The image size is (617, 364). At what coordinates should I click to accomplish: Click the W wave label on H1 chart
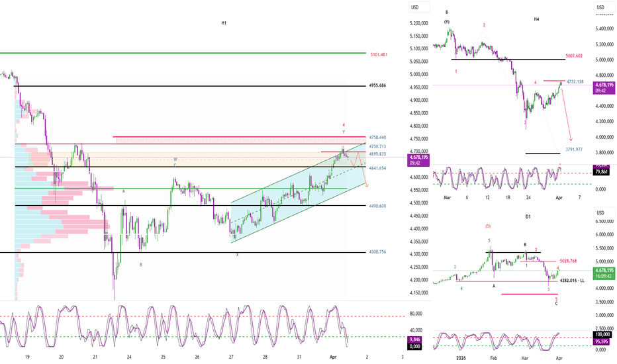click(175, 159)
